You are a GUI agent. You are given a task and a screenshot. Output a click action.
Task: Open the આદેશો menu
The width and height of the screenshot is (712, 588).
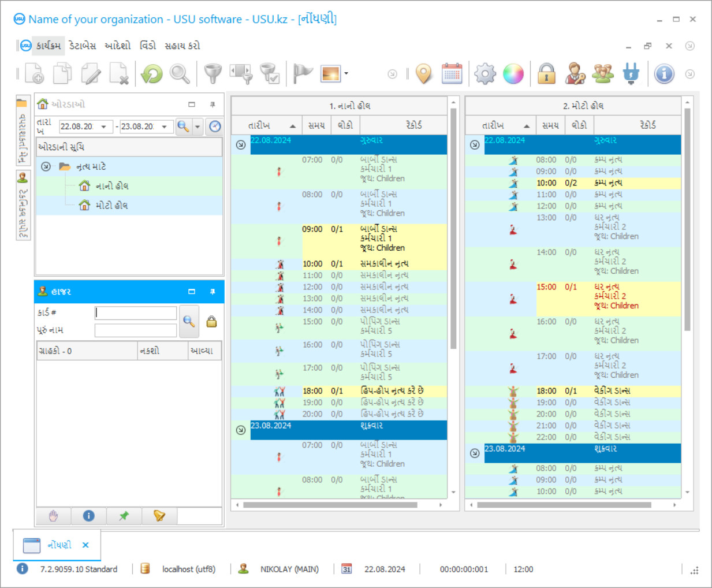pyautogui.click(x=118, y=46)
